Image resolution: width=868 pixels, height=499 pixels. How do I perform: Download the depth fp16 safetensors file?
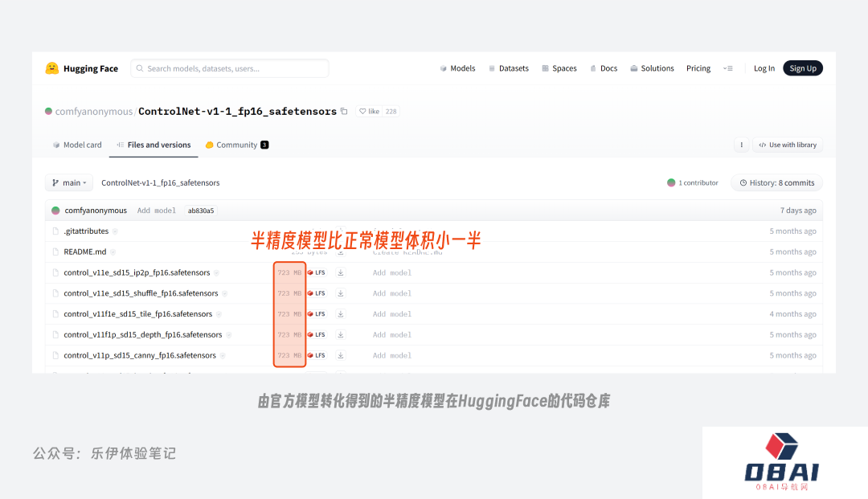pyautogui.click(x=341, y=335)
